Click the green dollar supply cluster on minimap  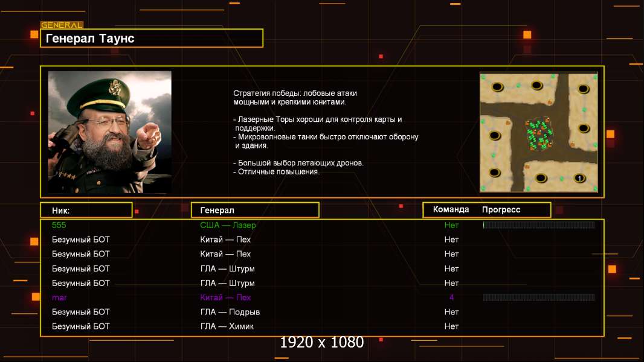point(537,133)
